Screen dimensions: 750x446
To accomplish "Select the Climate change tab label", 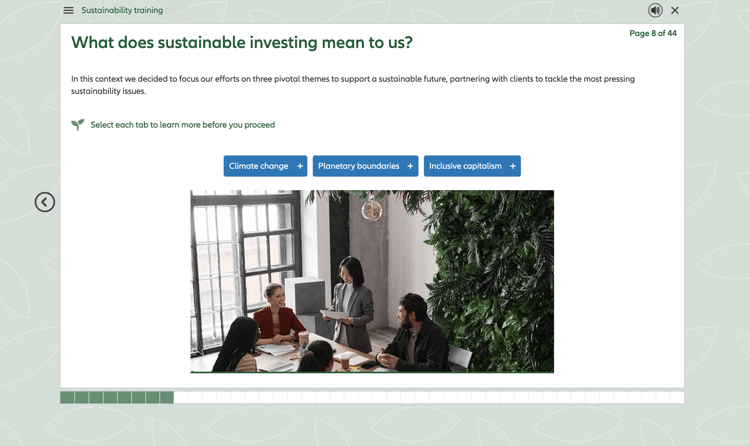I will click(258, 166).
